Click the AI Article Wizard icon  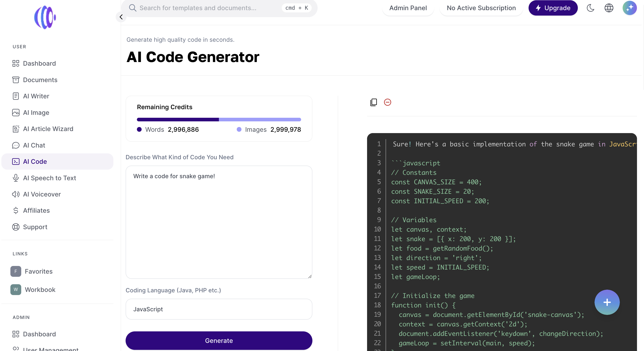click(x=16, y=129)
